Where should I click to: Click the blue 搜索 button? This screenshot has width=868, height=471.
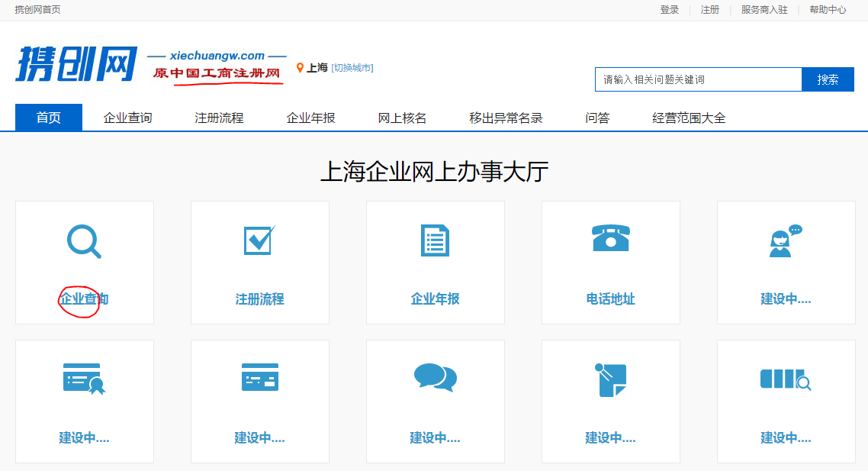[x=828, y=79]
